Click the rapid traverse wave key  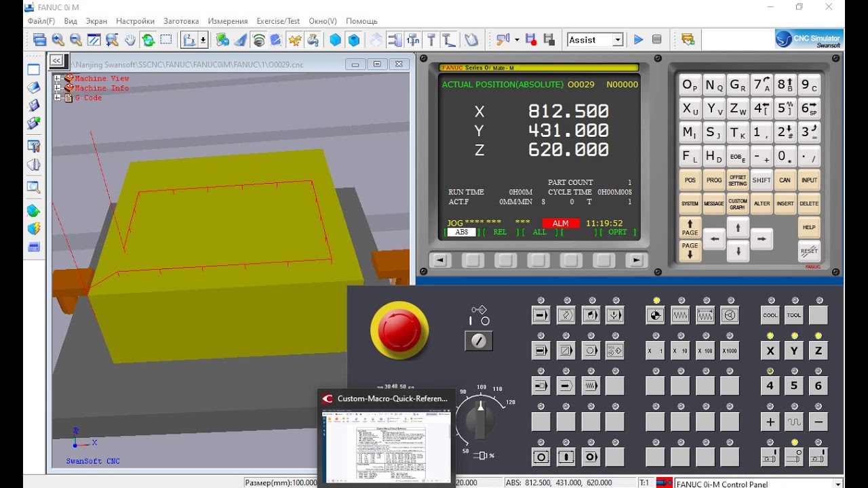click(794, 422)
